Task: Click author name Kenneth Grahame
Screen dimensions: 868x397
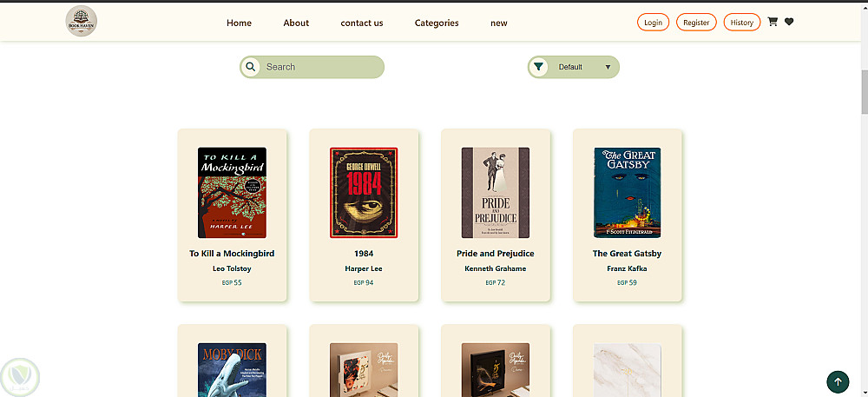Action: click(496, 268)
